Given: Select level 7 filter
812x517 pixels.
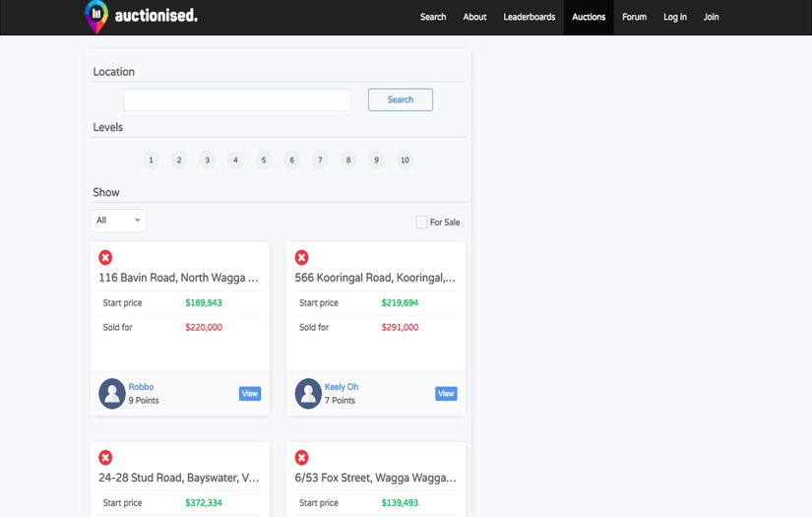Looking at the screenshot, I should 320,161.
